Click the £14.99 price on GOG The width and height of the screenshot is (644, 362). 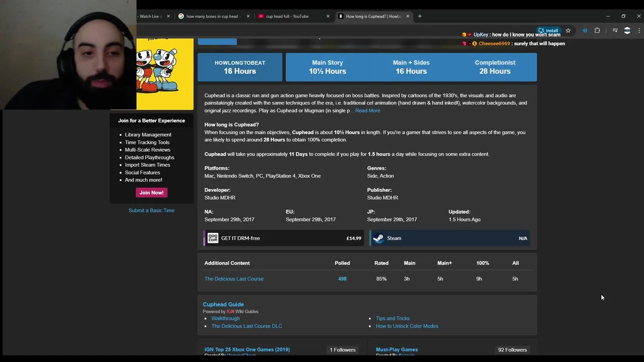354,238
